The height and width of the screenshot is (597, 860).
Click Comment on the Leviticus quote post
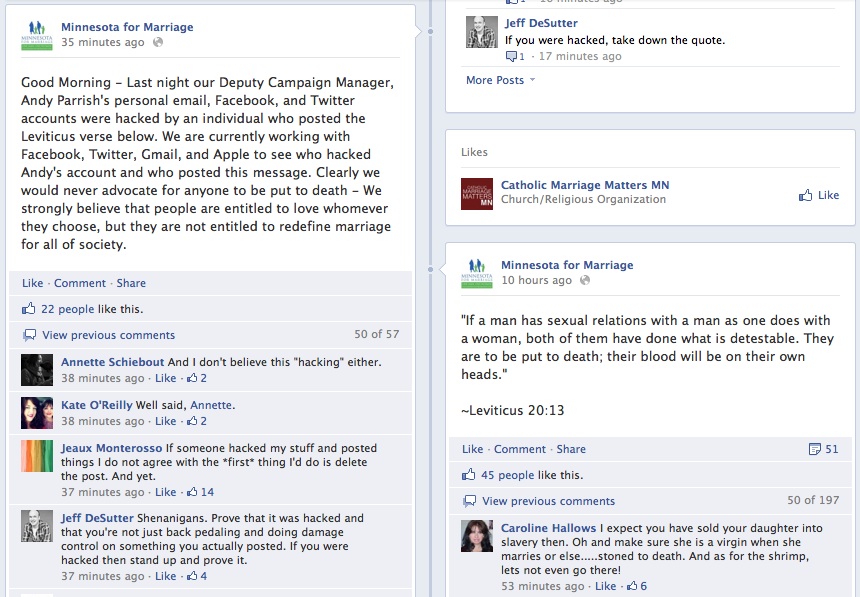(x=520, y=449)
